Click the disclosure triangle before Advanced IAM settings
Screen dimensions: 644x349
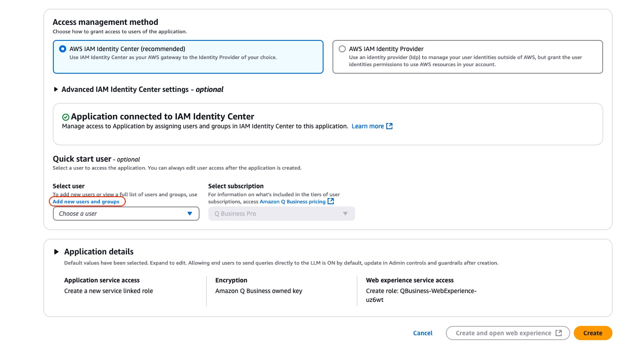click(56, 89)
